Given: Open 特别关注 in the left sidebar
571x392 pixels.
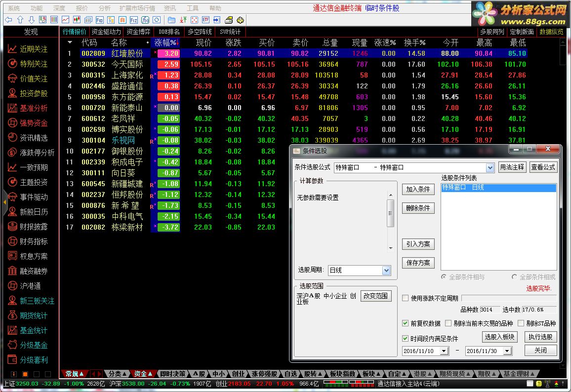Looking at the screenshot, I should click(x=28, y=64).
